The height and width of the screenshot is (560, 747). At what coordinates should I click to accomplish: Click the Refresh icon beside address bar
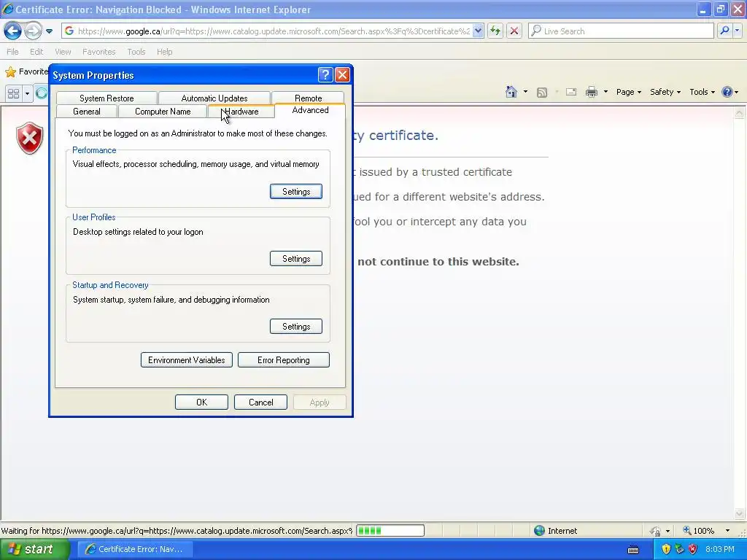coord(495,31)
